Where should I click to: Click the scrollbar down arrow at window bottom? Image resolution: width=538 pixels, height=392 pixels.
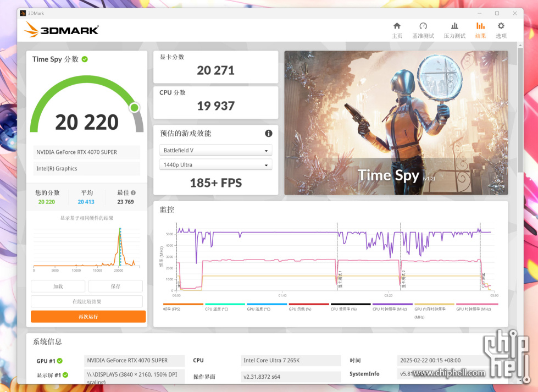520,380
